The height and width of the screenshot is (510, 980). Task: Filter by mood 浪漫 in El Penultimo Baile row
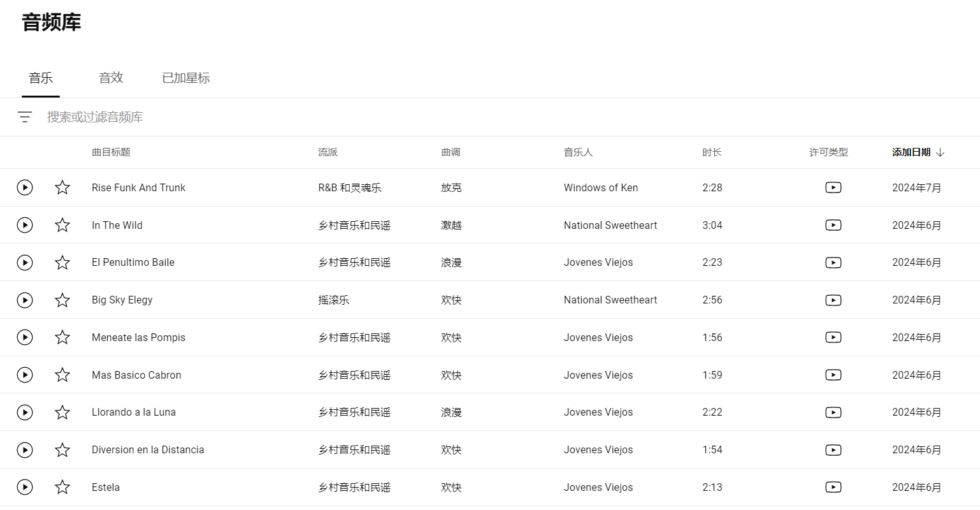[451, 263]
